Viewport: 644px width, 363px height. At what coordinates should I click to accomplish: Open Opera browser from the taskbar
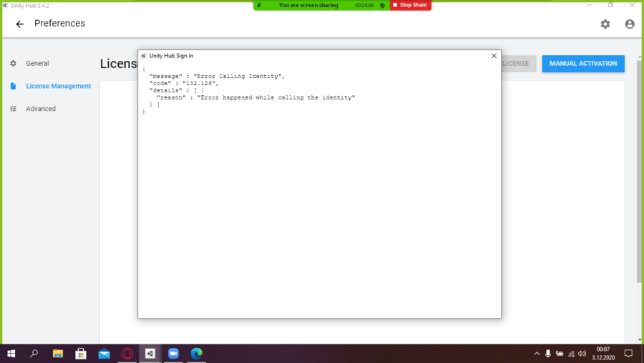pyautogui.click(x=127, y=354)
